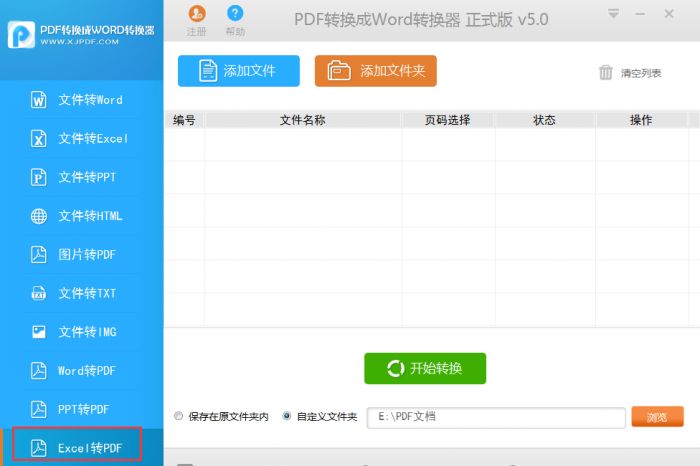
Task: Click the 清空列表 text label
Action: point(641,73)
